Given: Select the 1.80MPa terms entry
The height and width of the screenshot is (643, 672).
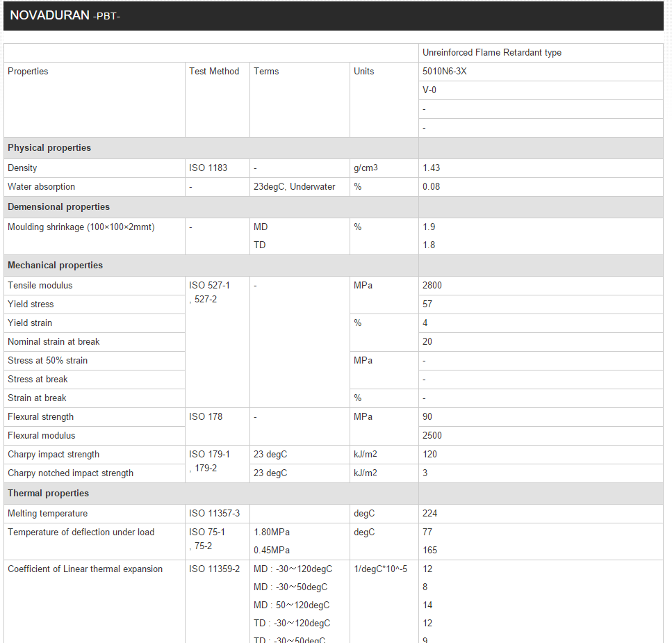Looking at the screenshot, I should coord(271,532).
